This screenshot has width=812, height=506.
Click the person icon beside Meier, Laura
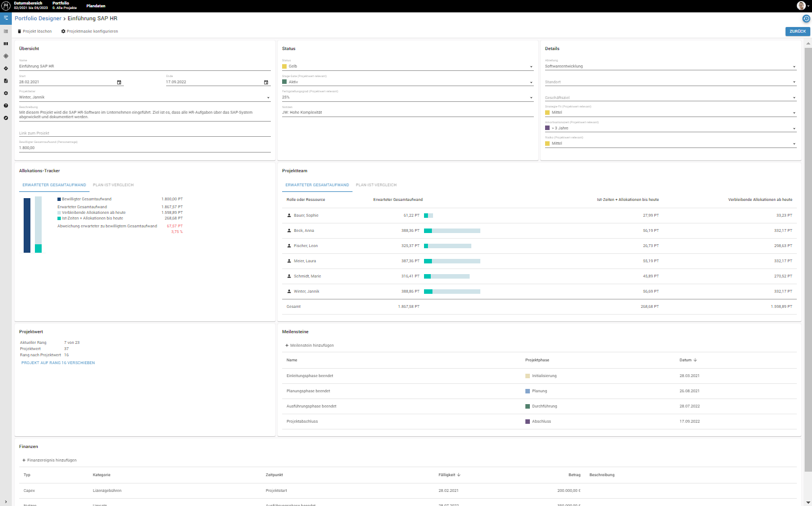[x=289, y=261]
